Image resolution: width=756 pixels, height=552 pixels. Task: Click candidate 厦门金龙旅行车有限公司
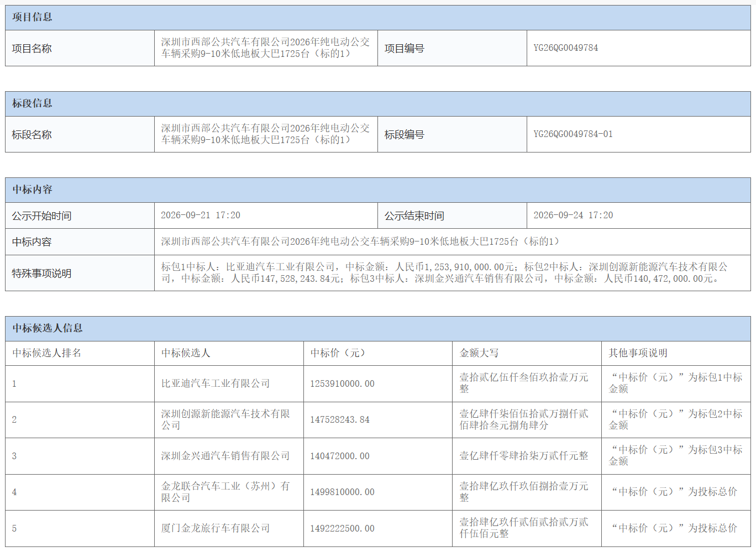click(x=216, y=528)
